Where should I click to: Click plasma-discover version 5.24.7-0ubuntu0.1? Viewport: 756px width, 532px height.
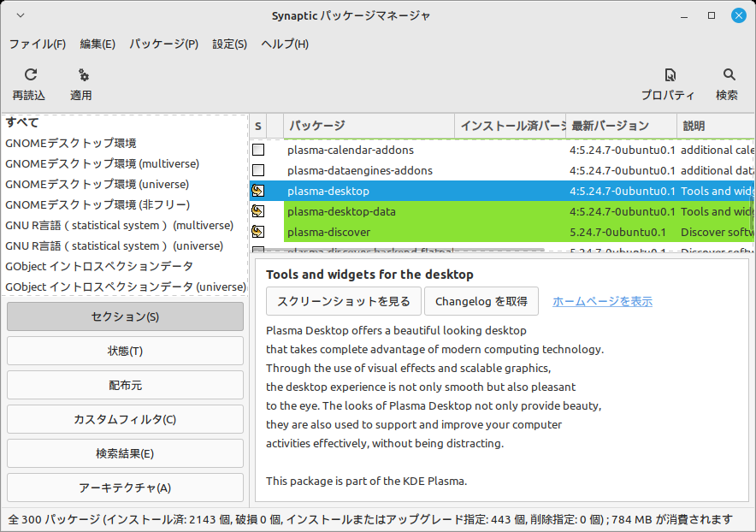[617, 232]
